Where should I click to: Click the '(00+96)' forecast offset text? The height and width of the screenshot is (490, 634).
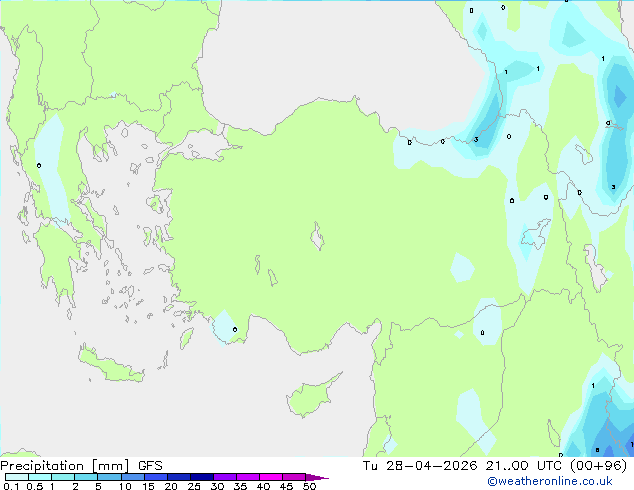(599, 466)
